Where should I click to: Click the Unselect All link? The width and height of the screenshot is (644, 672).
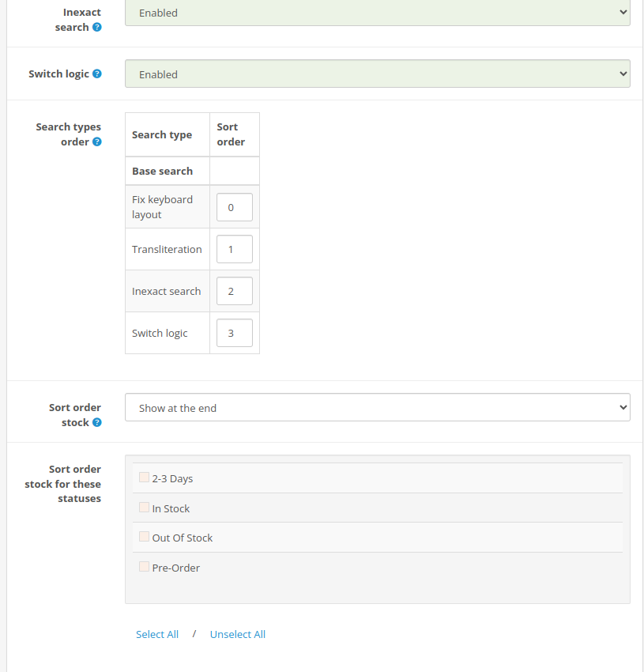[x=238, y=634]
